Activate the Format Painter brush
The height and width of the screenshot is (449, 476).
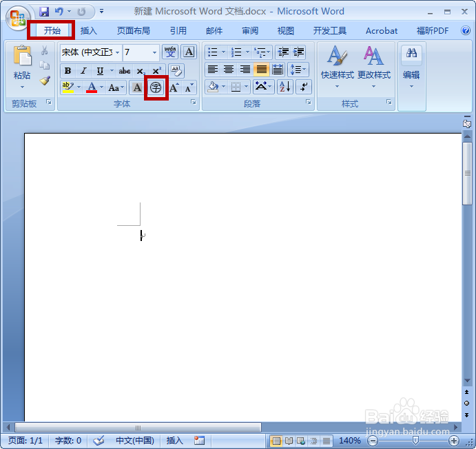pyautogui.click(x=45, y=81)
